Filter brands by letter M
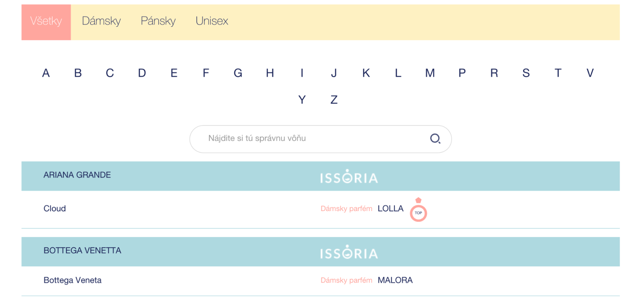 coord(430,73)
